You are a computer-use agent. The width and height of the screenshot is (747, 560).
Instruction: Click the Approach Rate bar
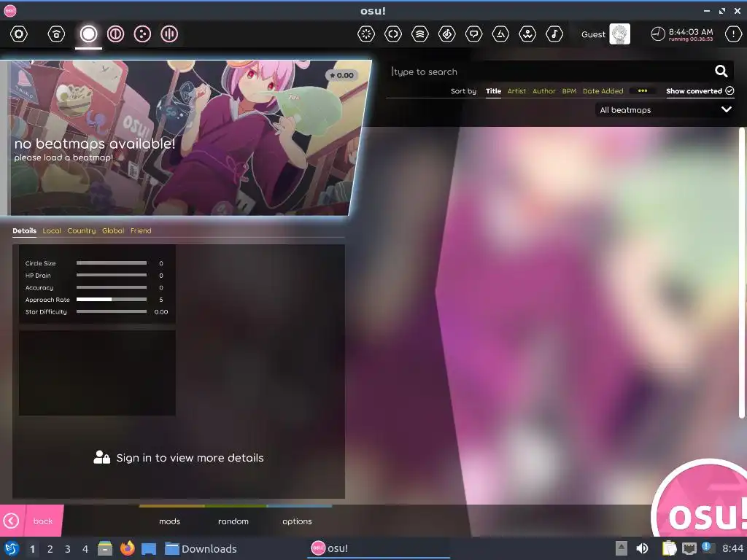coord(112,300)
